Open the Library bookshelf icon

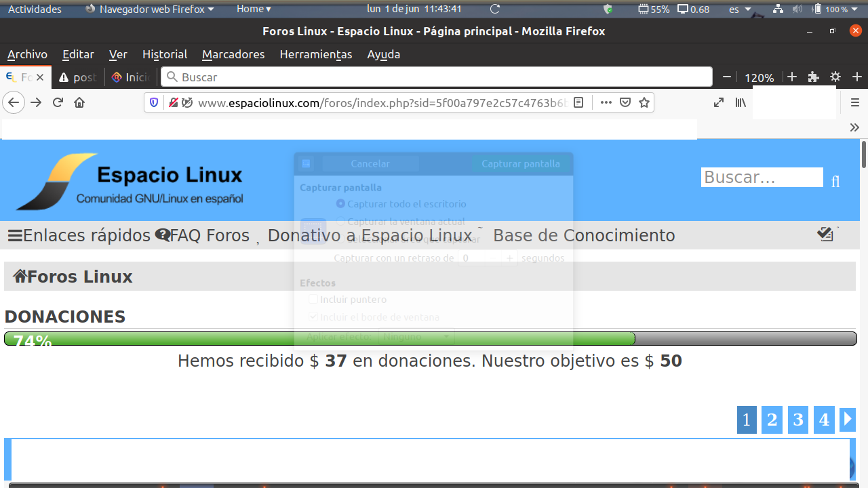tap(741, 102)
